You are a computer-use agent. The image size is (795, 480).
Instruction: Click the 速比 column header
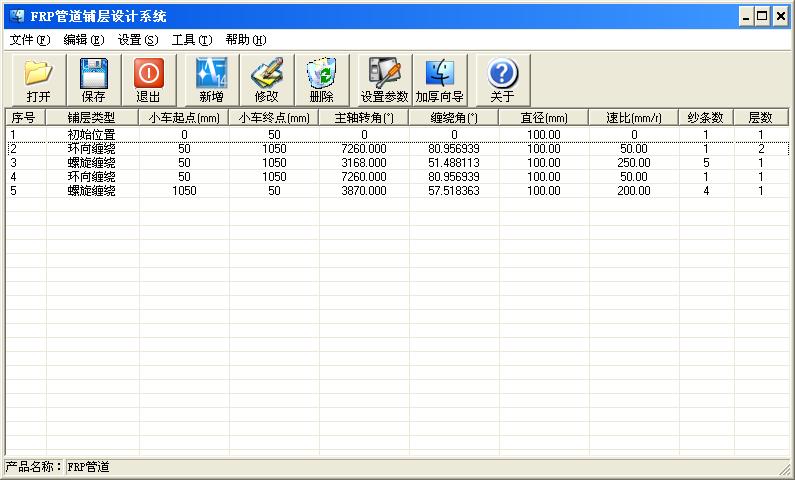coord(633,117)
